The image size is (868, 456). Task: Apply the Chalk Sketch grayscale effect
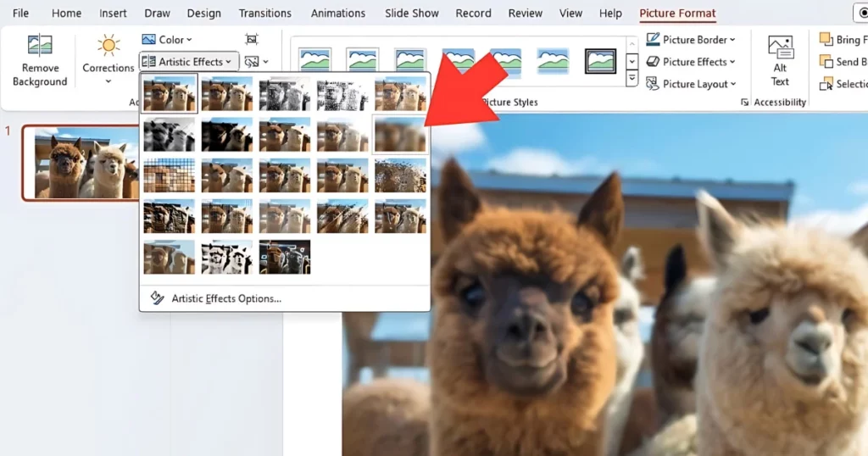tap(170, 135)
